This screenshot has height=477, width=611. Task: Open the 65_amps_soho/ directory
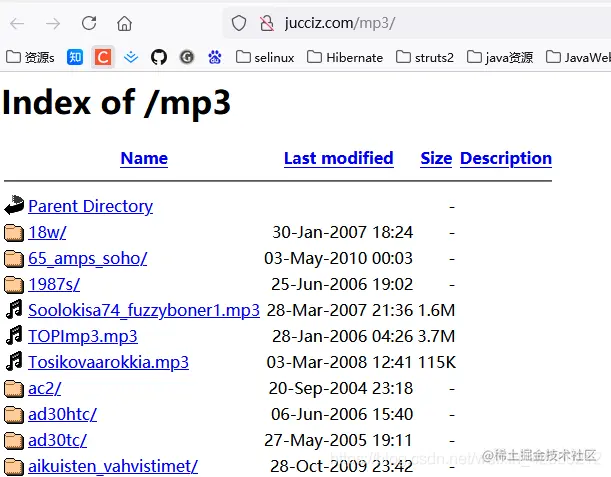(88, 258)
